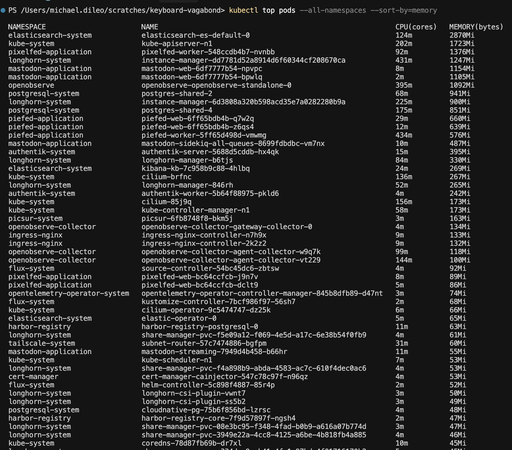Click the MEMORY(bytes) column header
Image resolution: width=512 pixels, height=450 pixels.
point(476,27)
